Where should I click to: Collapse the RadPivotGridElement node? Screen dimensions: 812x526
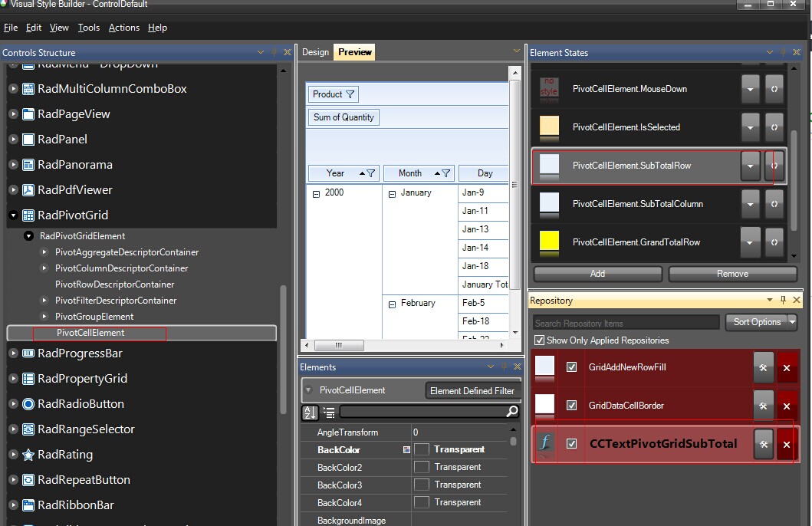(x=29, y=236)
